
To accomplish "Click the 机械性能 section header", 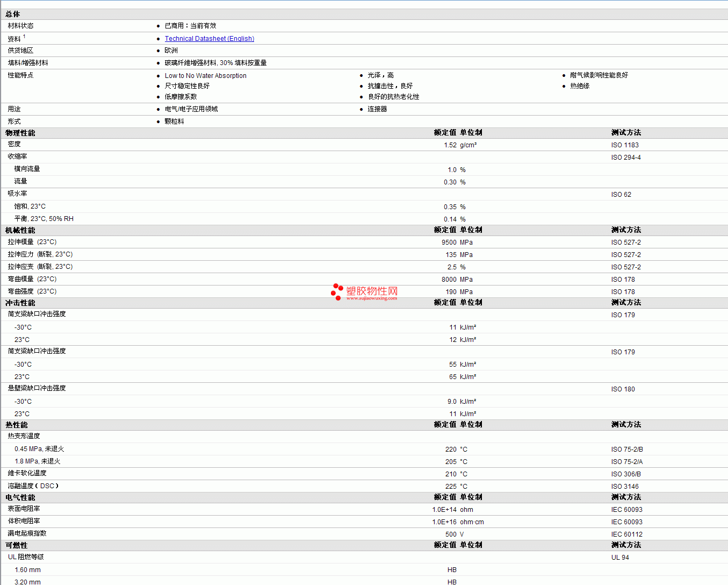I will click(x=20, y=230).
